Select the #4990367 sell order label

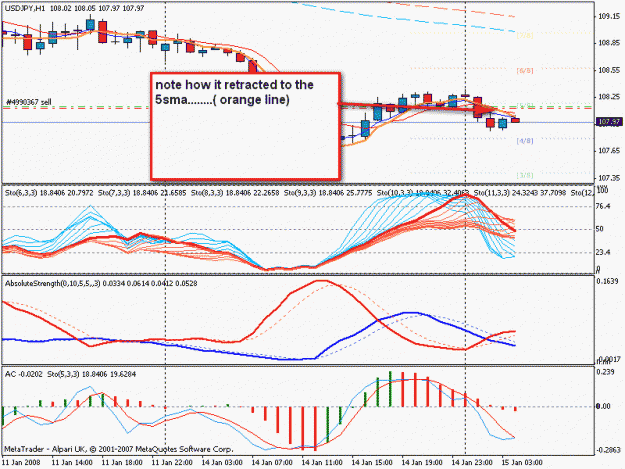tap(29, 102)
